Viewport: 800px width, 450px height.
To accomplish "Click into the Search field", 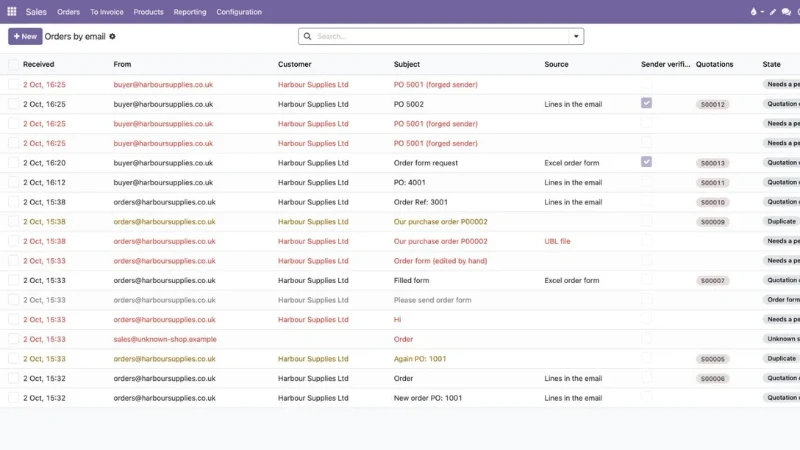I will pyautogui.click(x=441, y=36).
